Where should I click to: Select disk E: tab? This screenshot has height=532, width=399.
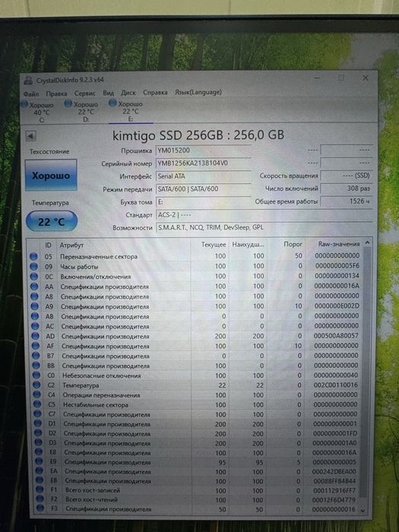click(x=130, y=111)
